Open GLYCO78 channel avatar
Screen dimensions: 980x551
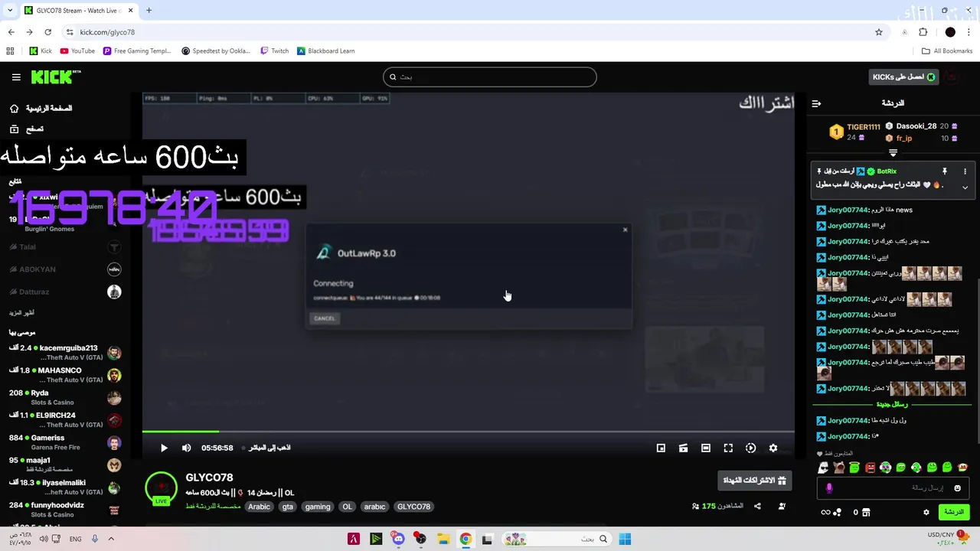click(x=161, y=487)
